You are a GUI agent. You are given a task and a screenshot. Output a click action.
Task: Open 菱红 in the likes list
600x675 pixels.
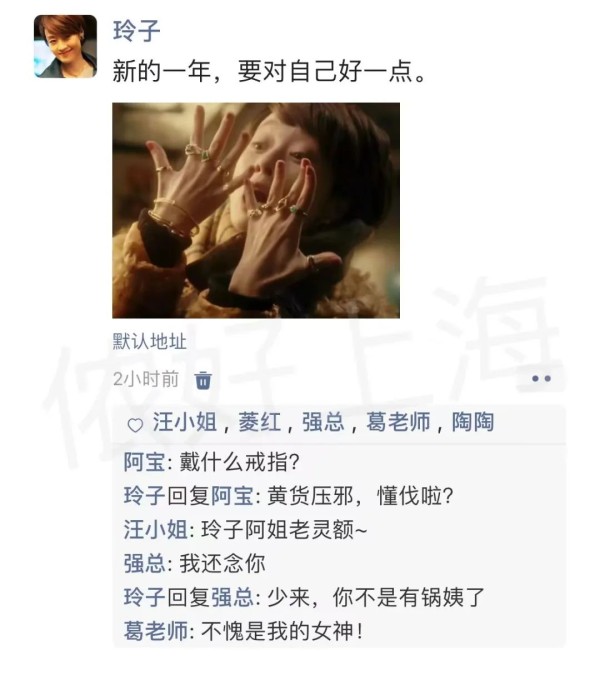click(260, 421)
